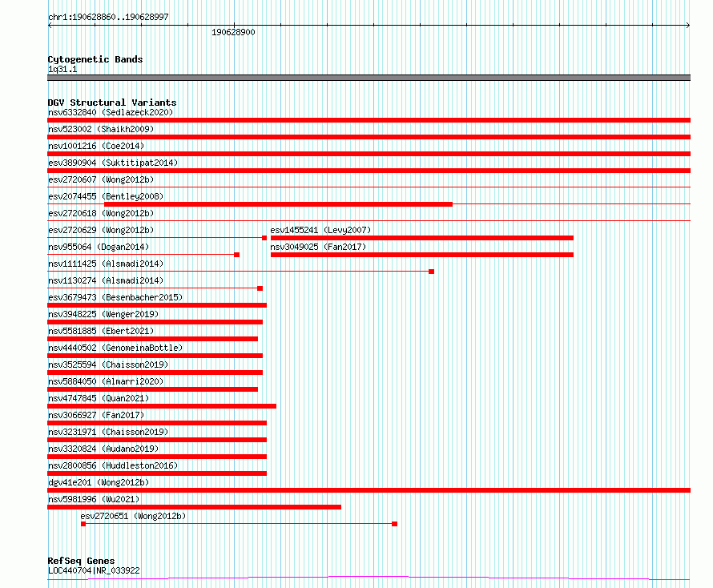Select the esv2720651 (Wong2012b) label

(133, 516)
